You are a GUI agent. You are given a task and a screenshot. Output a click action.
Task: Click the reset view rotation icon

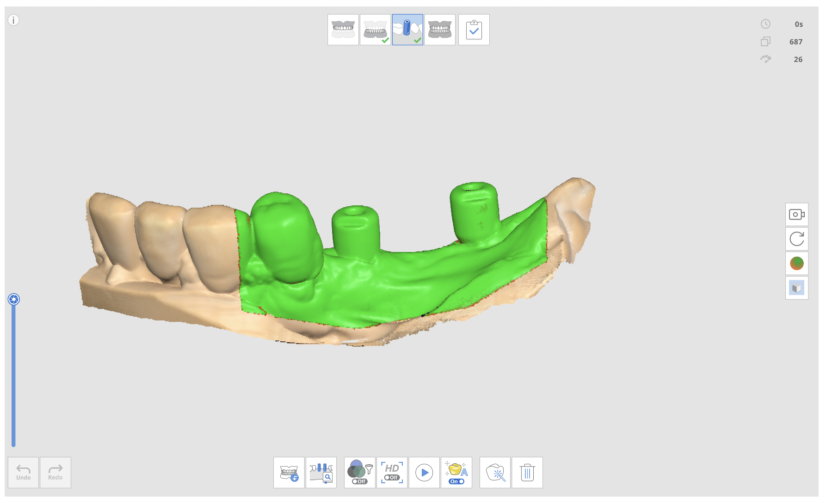[796, 239]
